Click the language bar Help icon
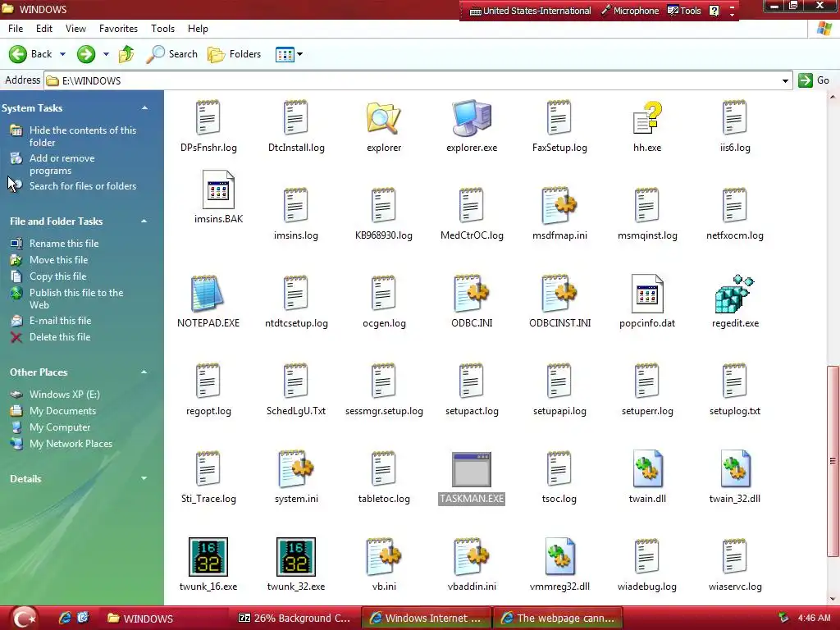The image size is (840, 630). 714,11
